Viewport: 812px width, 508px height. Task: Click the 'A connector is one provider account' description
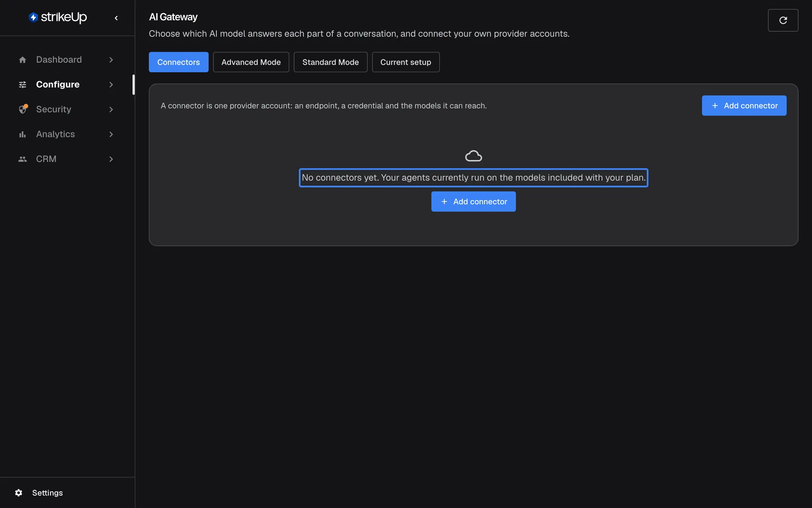pos(324,106)
